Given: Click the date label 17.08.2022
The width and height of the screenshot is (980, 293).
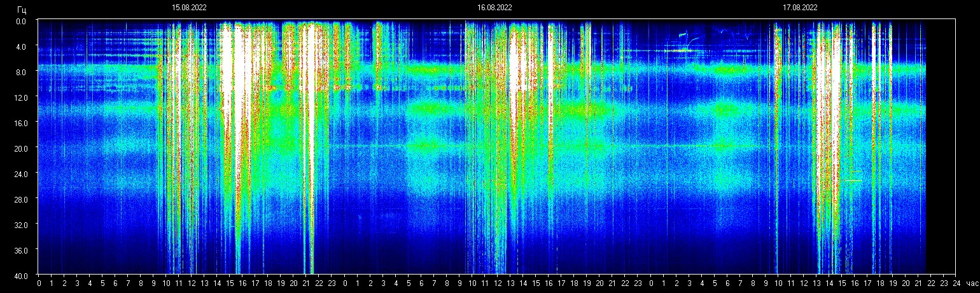Looking at the screenshot, I should (x=800, y=8).
